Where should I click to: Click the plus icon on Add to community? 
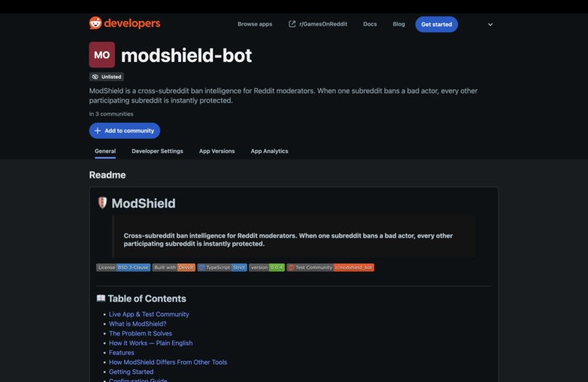click(x=98, y=130)
